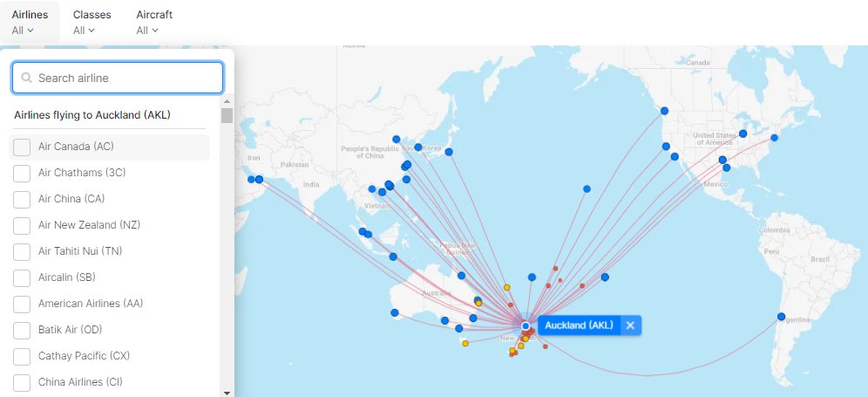Select the blue Hawaii airport marker mid-Pacific
Screen dimensions: 868x397
click(587, 189)
